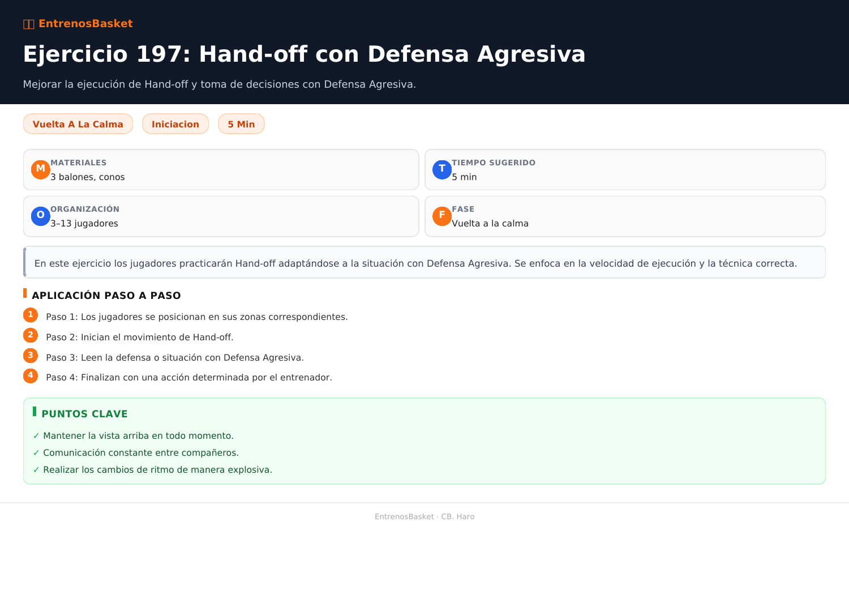Click "Comunicación constante entre compañeros"
The height and width of the screenshot is (616, 849).
[x=141, y=453]
